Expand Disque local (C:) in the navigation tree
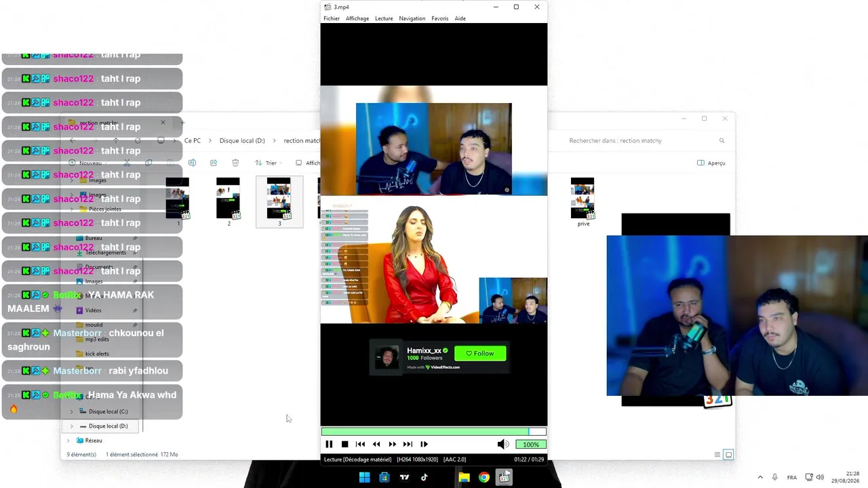Viewport: 868px width, 488px height. click(x=71, y=411)
